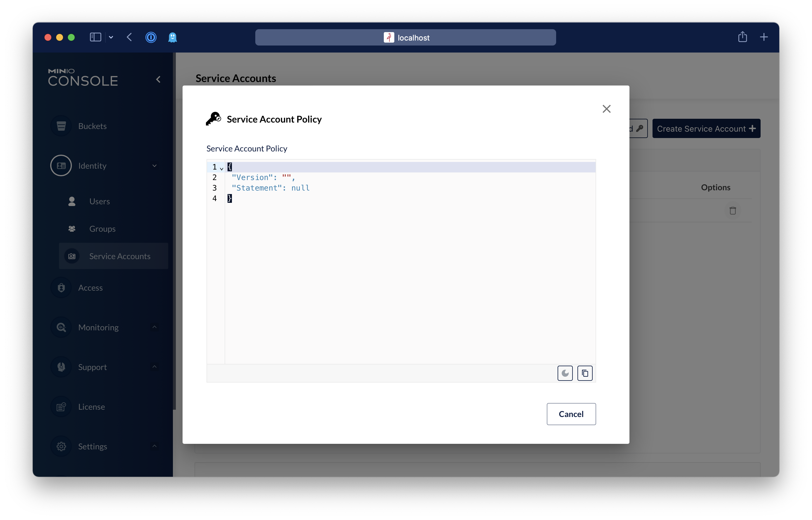Open the Buckets section

[92, 126]
